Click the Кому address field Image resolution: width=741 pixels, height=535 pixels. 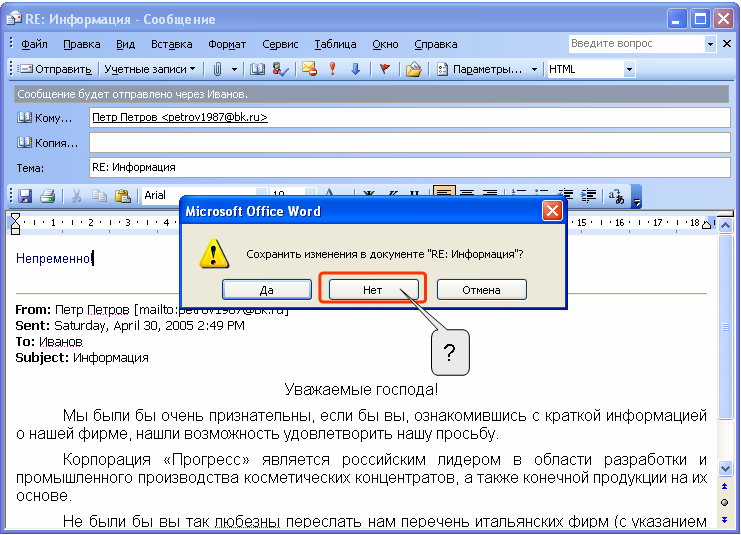tap(410, 117)
